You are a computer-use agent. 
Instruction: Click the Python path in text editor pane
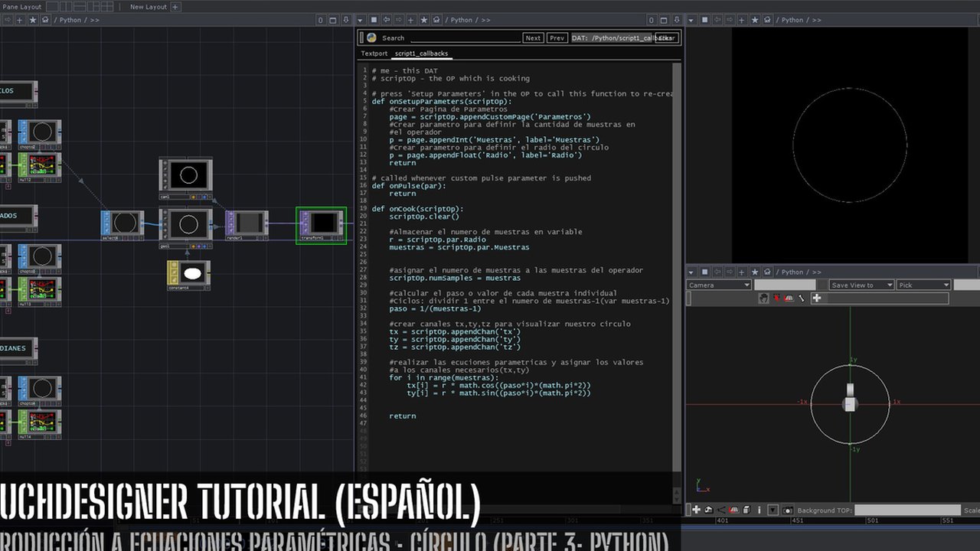pos(461,20)
